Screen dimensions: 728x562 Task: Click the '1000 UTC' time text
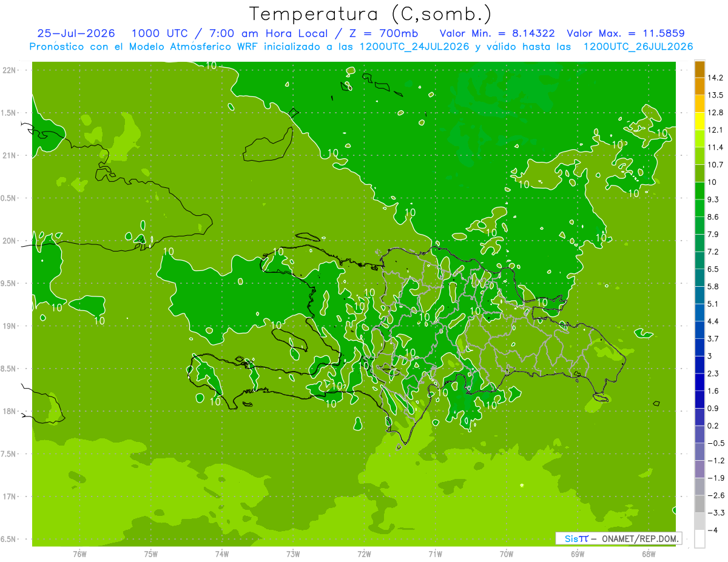161,33
